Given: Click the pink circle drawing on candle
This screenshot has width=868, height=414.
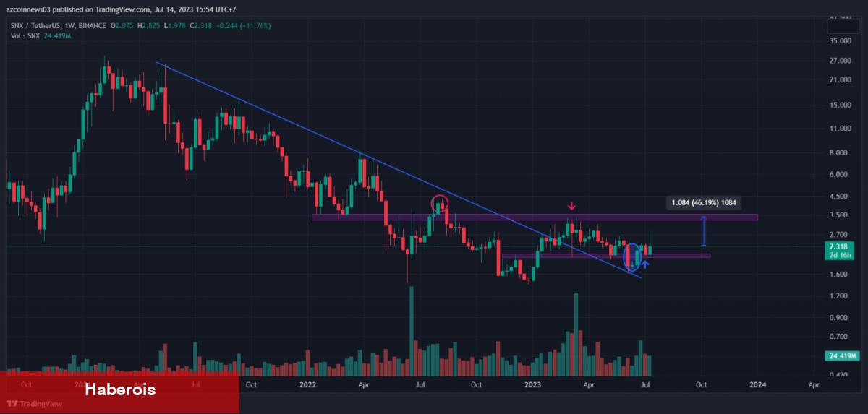Looking at the screenshot, I should [x=439, y=204].
